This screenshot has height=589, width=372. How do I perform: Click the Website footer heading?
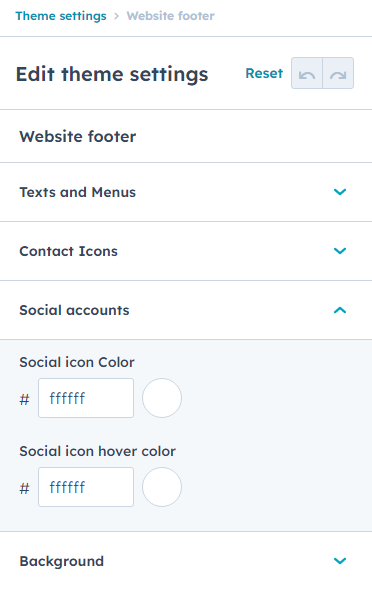point(78,136)
